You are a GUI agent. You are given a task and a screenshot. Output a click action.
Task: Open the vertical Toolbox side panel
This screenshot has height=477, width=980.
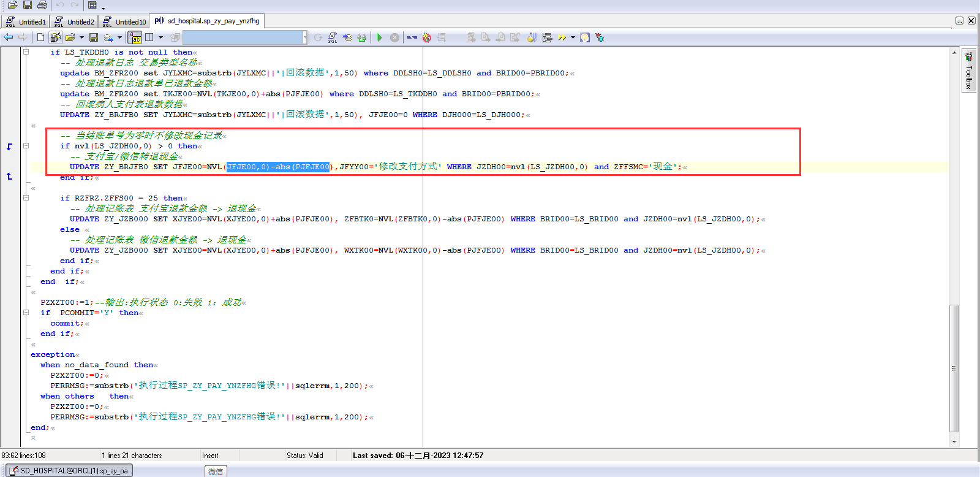click(968, 71)
